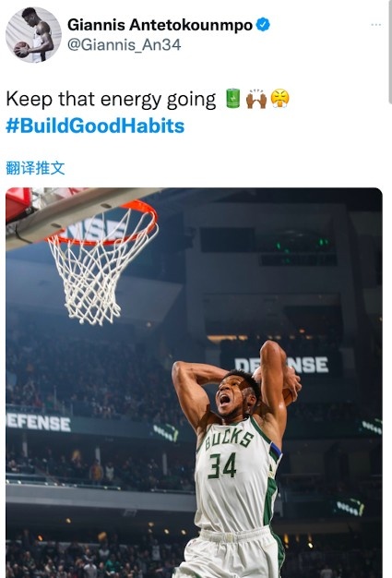The height and width of the screenshot is (578, 392).
Task: Click the green battery emoji
Action: tap(232, 99)
